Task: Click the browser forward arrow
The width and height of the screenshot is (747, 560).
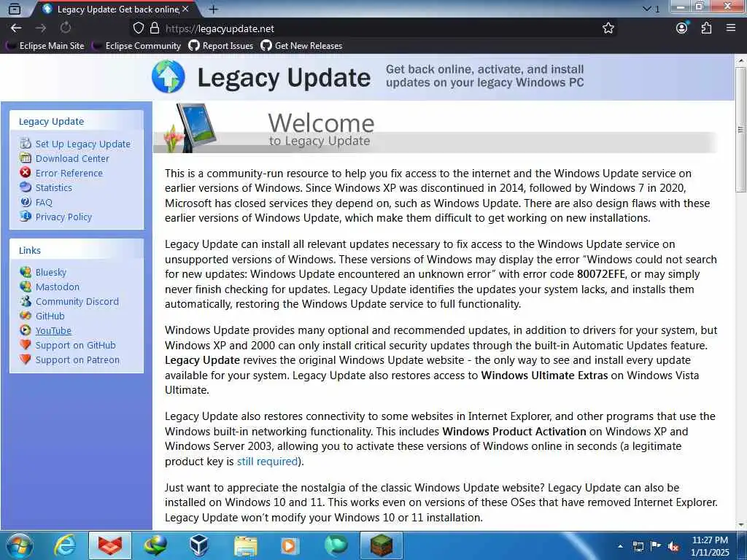Action: (x=41, y=28)
